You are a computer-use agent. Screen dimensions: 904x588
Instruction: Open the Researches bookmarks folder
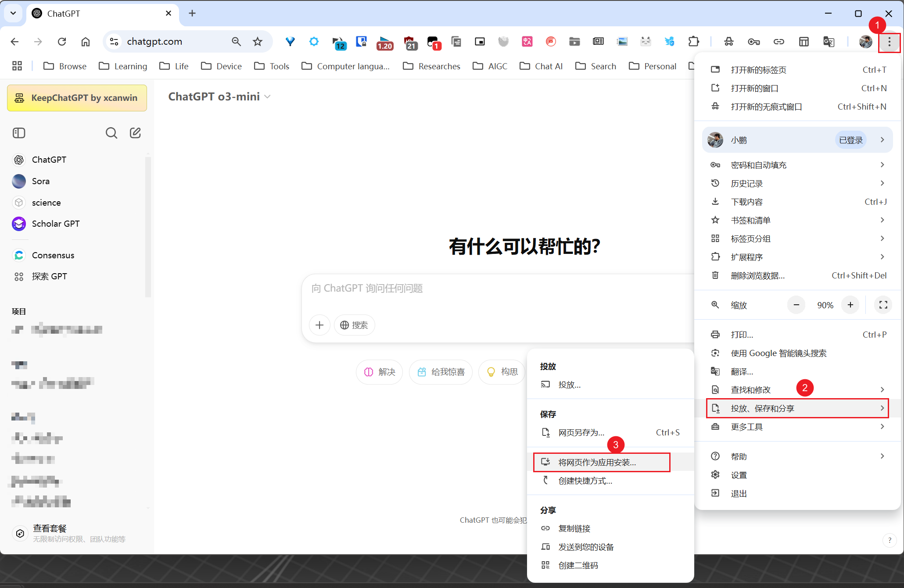(431, 66)
